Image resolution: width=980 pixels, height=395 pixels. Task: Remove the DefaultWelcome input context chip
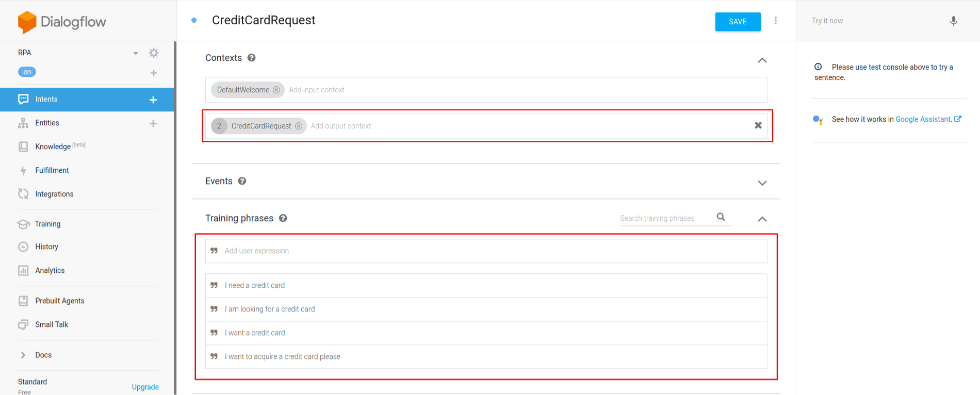pyautogui.click(x=276, y=90)
